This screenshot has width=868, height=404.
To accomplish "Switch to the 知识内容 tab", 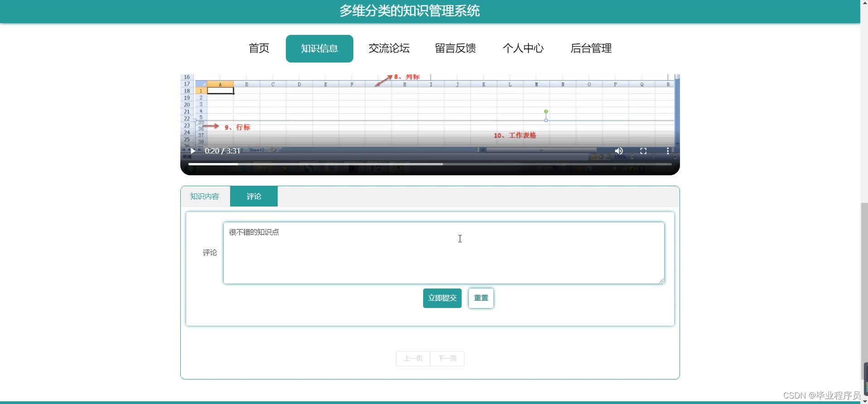I will click(x=205, y=197).
